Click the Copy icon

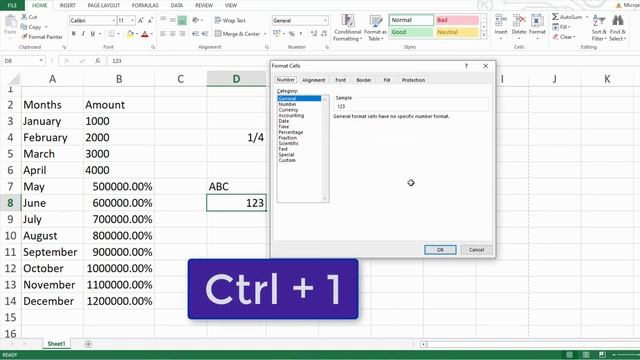(24, 27)
